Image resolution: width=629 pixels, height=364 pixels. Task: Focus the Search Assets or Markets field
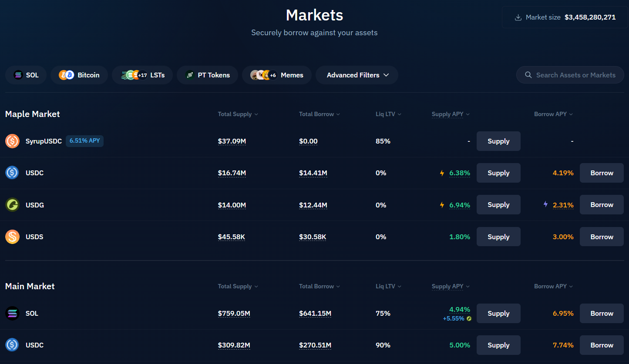click(570, 75)
